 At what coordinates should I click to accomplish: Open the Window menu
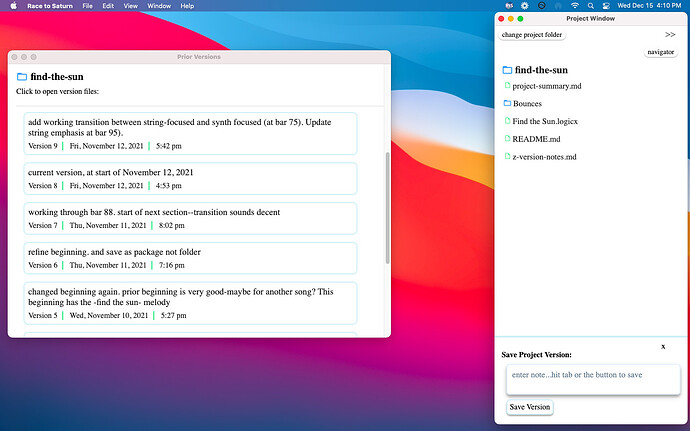pos(159,6)
